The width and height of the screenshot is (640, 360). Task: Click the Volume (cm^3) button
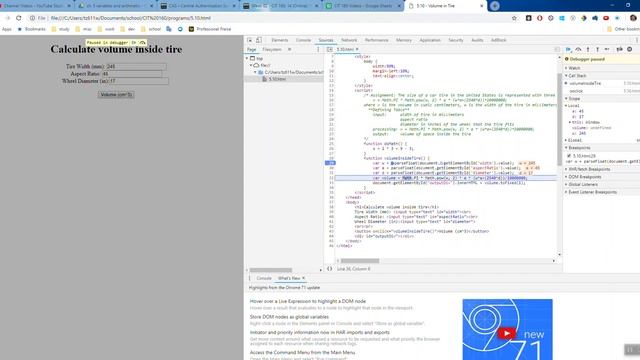click(x=116, y=95)
